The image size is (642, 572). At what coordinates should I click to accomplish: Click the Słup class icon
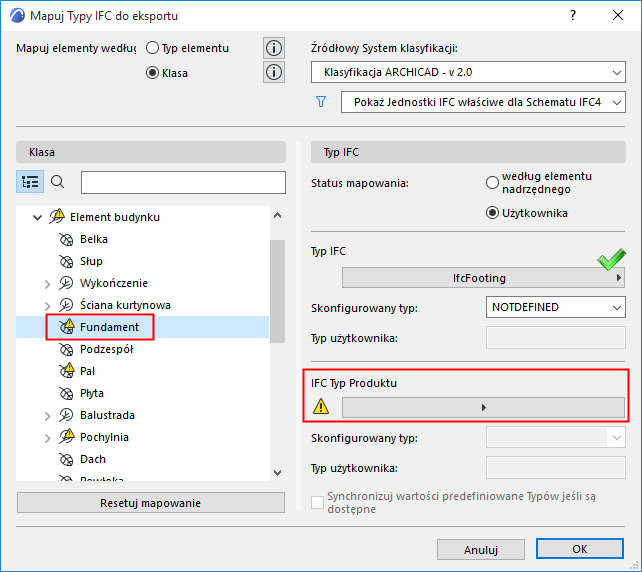(66, 261)
